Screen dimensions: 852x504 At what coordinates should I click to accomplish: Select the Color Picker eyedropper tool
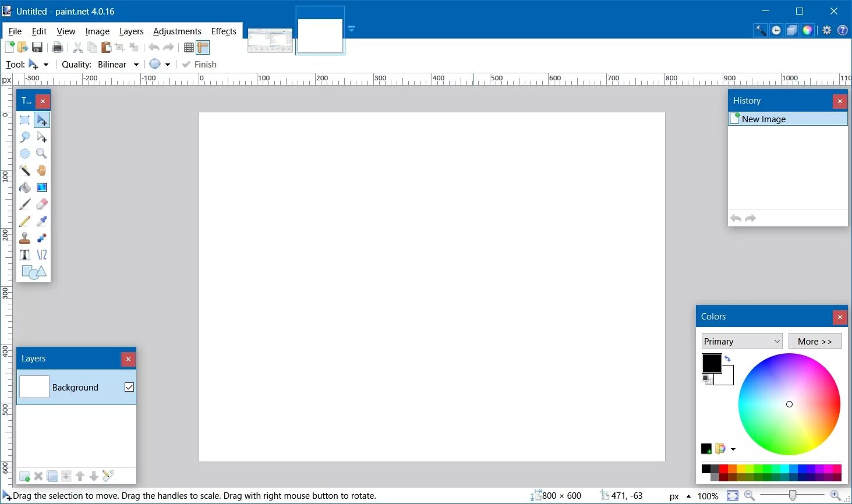(41, 221)
